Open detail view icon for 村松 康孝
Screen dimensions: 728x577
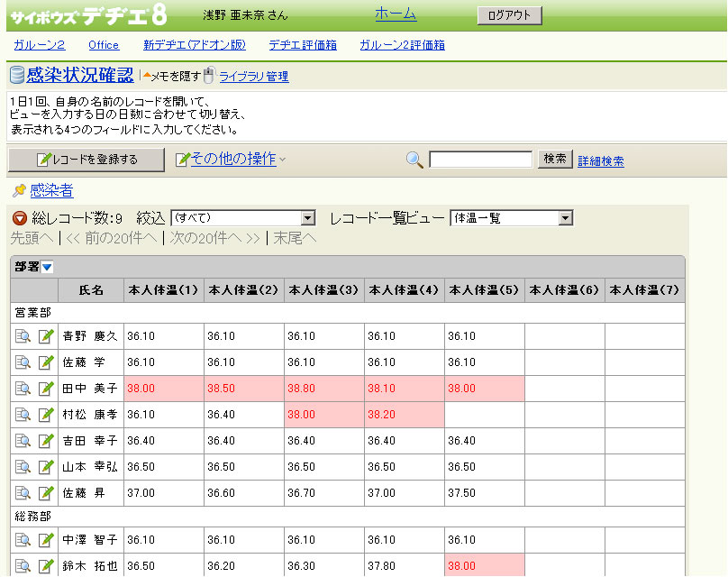(x=23, y=415)
